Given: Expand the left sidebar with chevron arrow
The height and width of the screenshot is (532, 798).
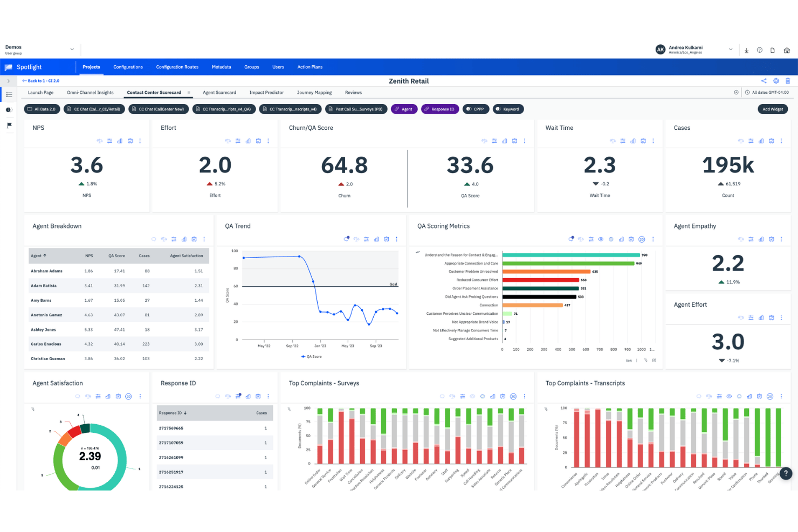Looking at the screenshot, I should click(x=9, y=81).
